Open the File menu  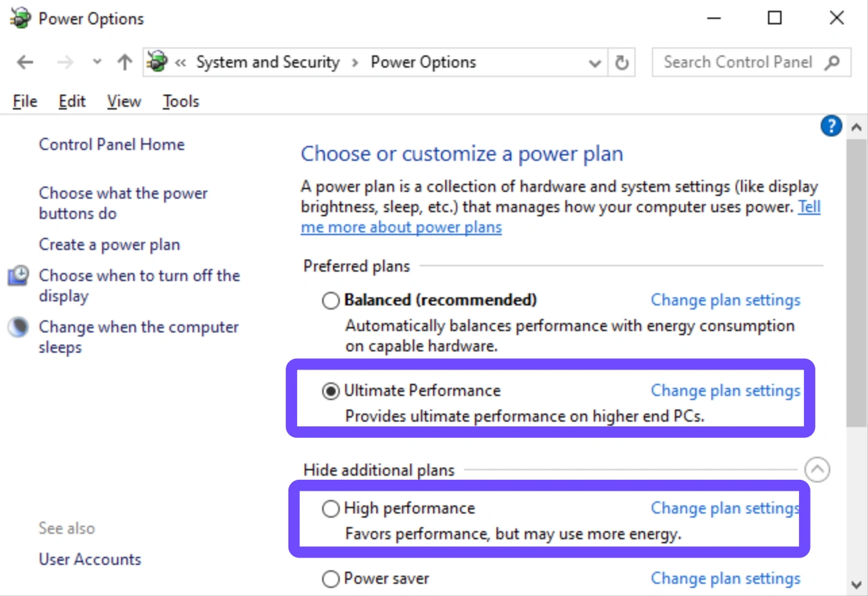click(25, 101)
